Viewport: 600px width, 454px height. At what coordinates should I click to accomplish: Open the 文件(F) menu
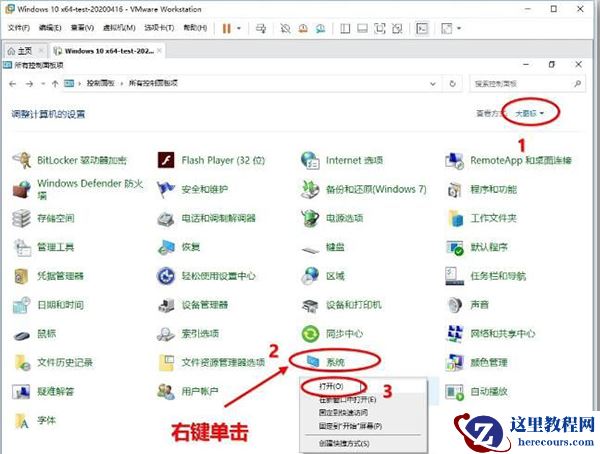coord(19,28)
